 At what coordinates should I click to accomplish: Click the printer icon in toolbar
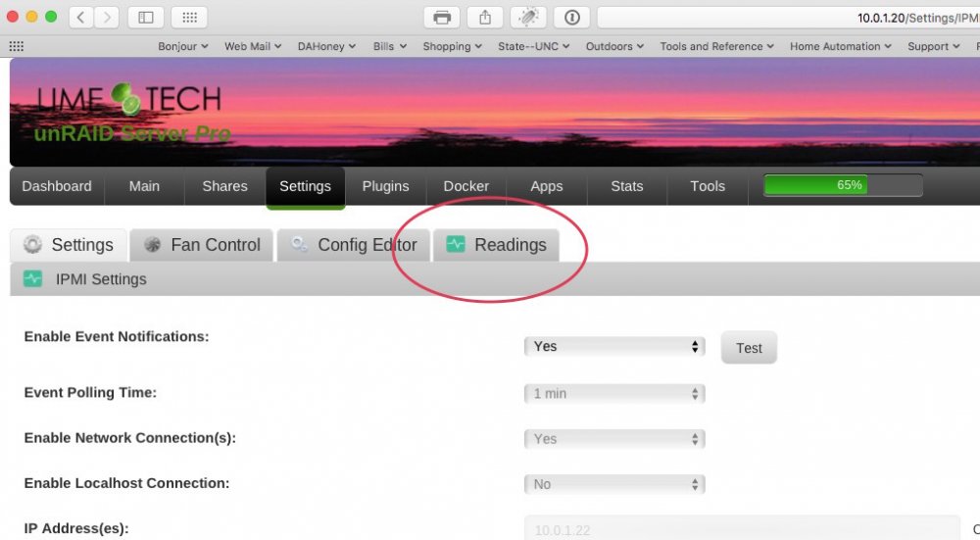[442, 18]
